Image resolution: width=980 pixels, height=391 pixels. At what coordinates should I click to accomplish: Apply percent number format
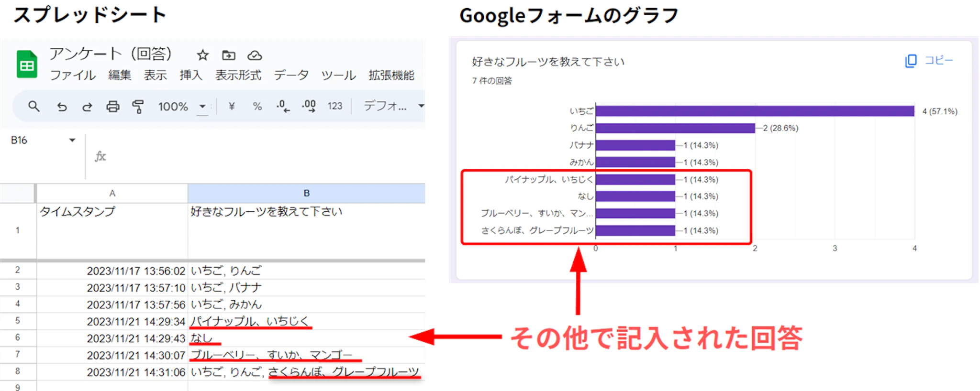click(x=257, y=106)
